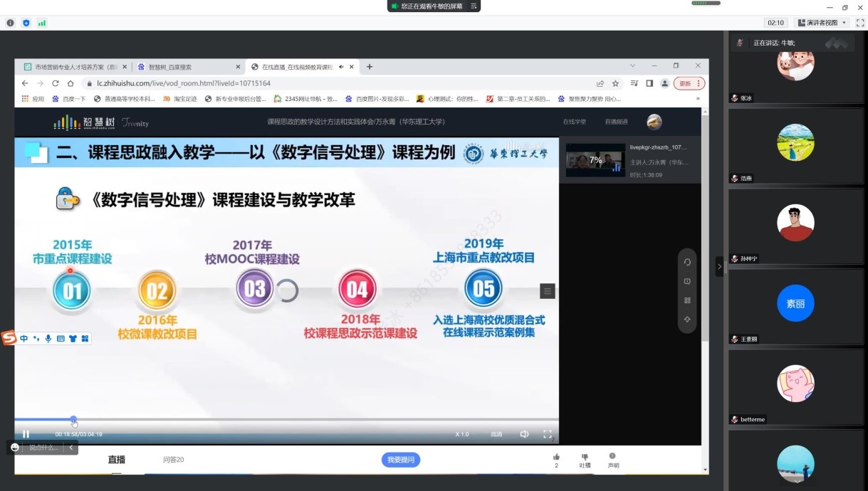
Task: Select participant betterme video tile
Action: pos(795,386)
